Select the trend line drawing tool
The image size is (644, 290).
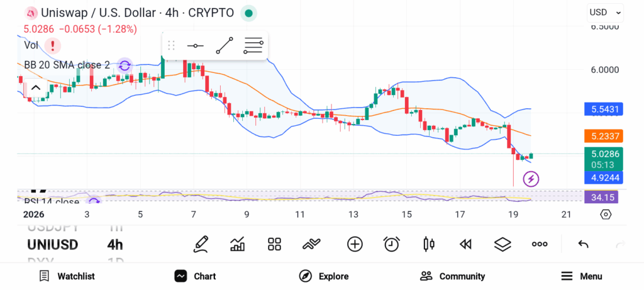coord(224,46)
